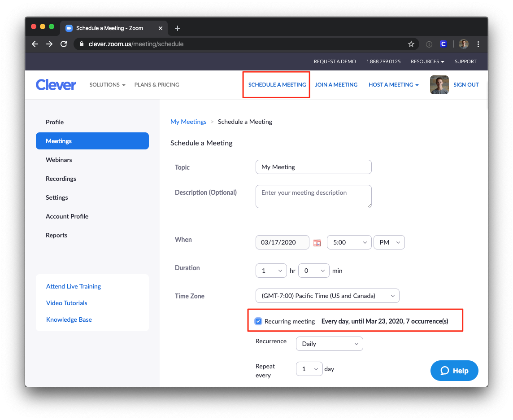Select Webinars in the sidebar
The height and width of the screenshot is (420, 513).
pyautogui.click(x=59, y=160)
